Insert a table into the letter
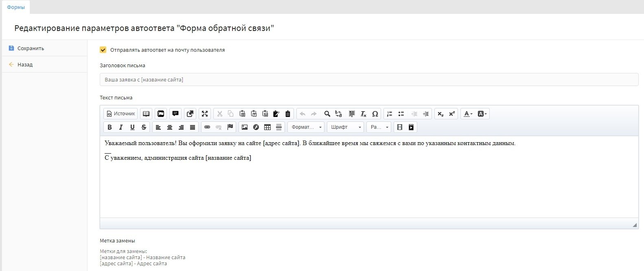644x271 pixels. click(x=267, y=127)
